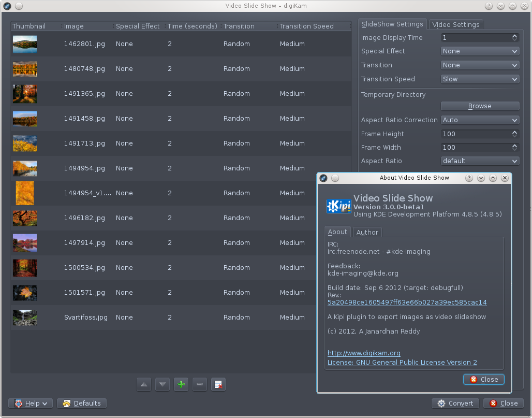
Task: Switch to the Video Settings tab
Action: (455, 24)
